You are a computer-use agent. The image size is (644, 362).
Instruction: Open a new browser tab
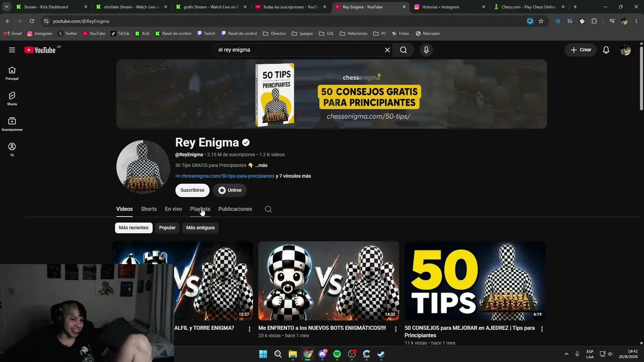point(575,7)
